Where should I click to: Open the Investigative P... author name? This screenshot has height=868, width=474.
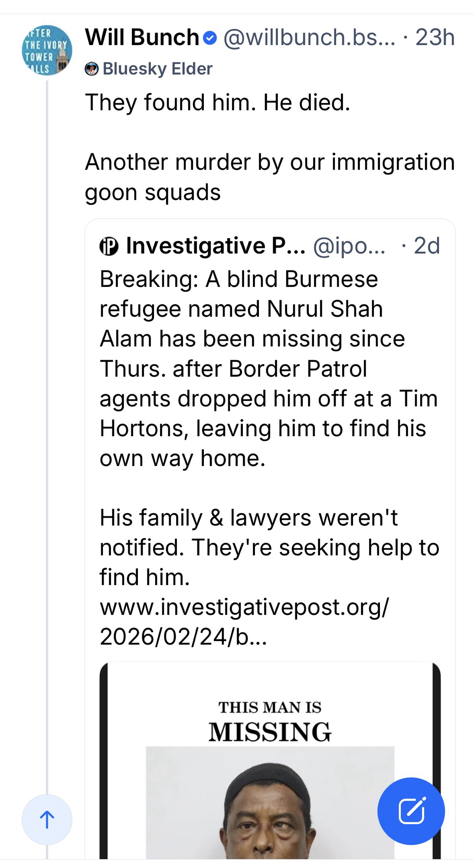coord(216,246)
